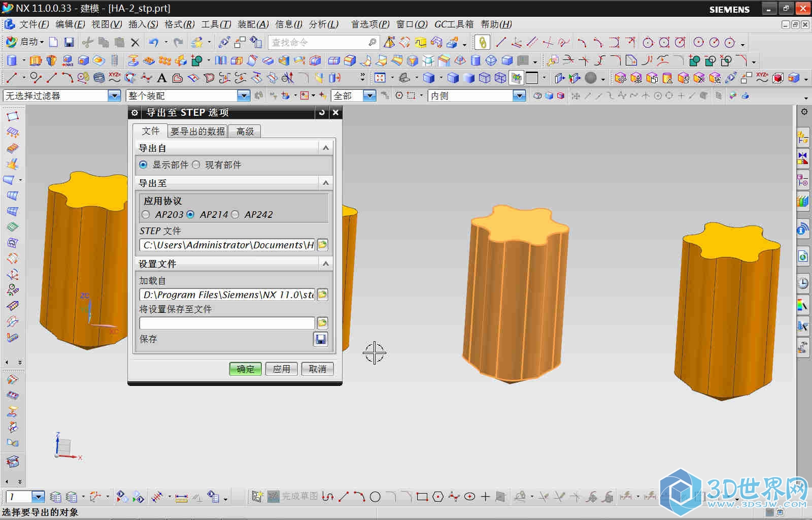The image size is (812, 520).
Task: Select the AP203 protocol radio button
Action: pos(146,214)
